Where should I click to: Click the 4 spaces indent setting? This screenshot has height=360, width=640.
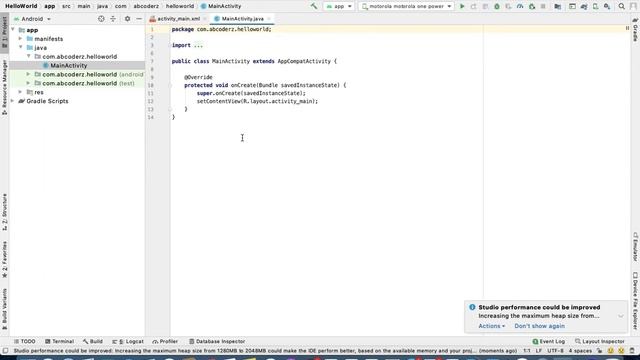tap(580, 351)
